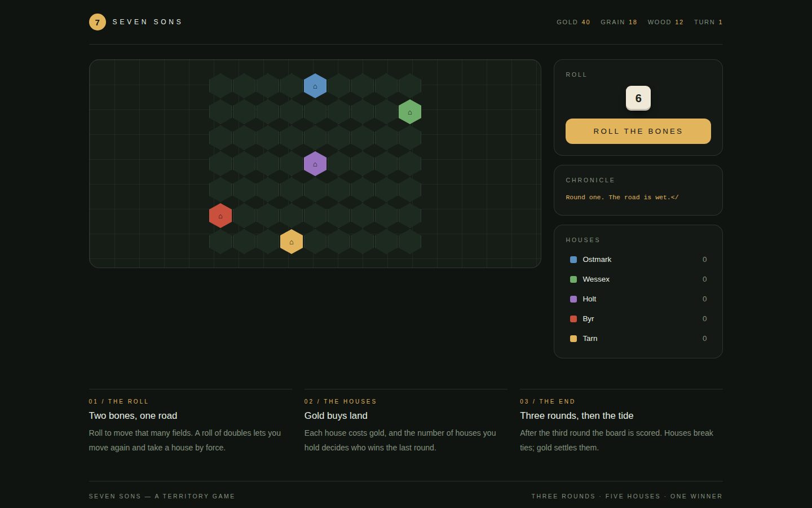Click 'Seven Sons — A Territory Game' footer text

pyautogui.click(x=162, y=496)
